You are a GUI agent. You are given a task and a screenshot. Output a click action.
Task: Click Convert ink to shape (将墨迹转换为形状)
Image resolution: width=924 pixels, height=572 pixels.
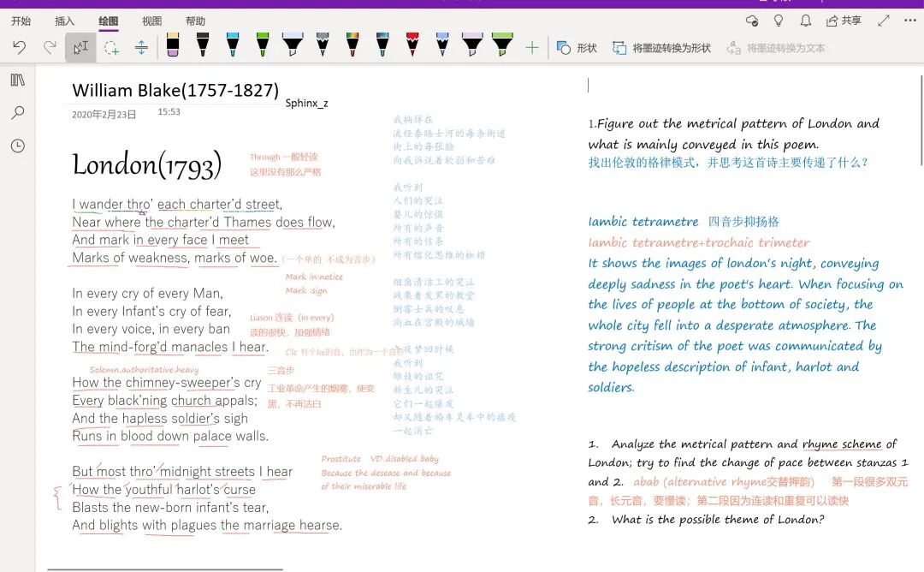661,48
